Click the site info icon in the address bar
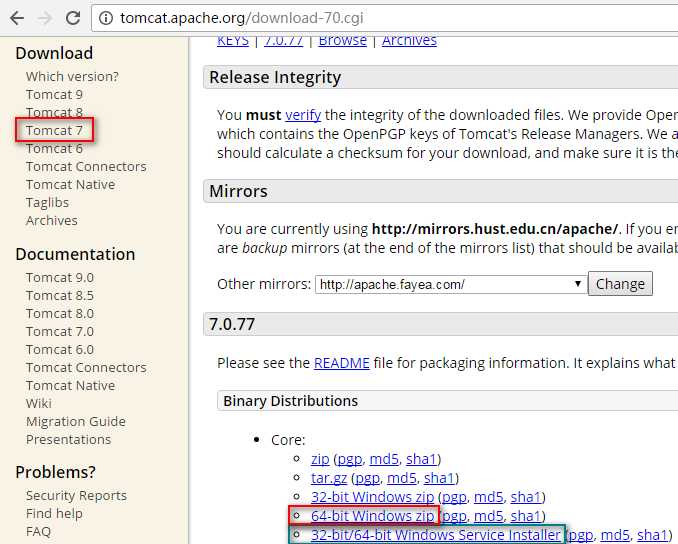The image size is (678, 544). point(106,18)
